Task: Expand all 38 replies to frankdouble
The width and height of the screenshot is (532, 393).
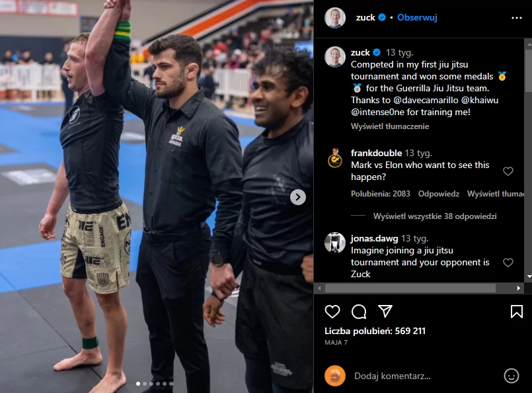Action: (x=435, y=216)
